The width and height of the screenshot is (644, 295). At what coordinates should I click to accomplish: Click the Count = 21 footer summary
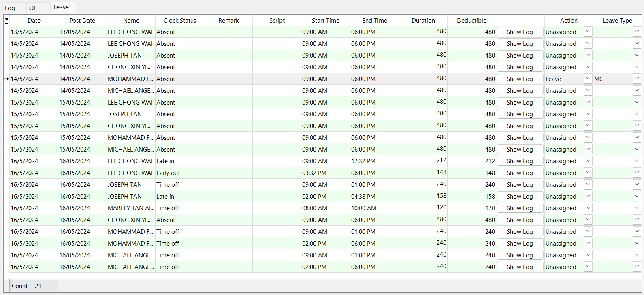[x=27, y=286]
